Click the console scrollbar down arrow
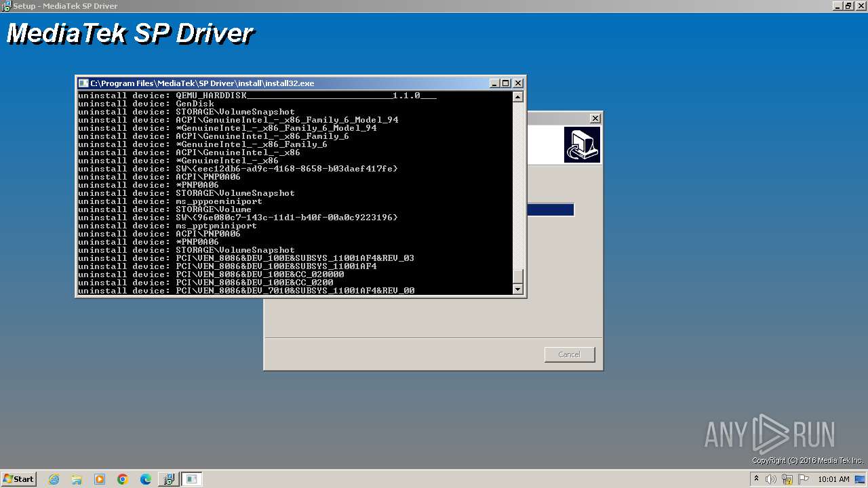 click(x=518, y=289)
